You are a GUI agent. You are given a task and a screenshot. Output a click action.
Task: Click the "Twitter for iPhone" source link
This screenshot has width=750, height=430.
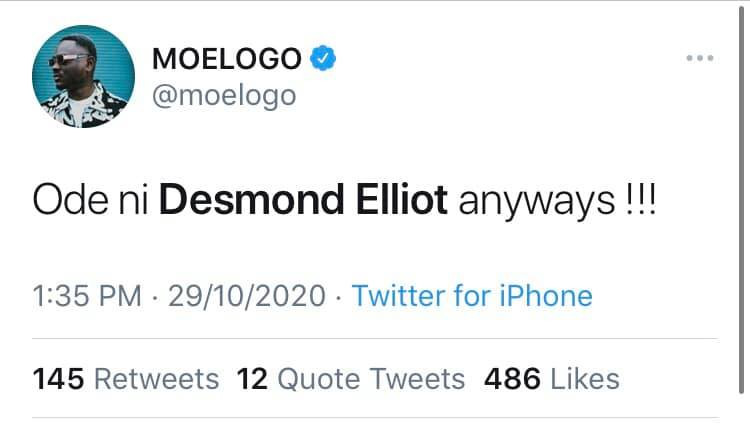coord(472,296)
